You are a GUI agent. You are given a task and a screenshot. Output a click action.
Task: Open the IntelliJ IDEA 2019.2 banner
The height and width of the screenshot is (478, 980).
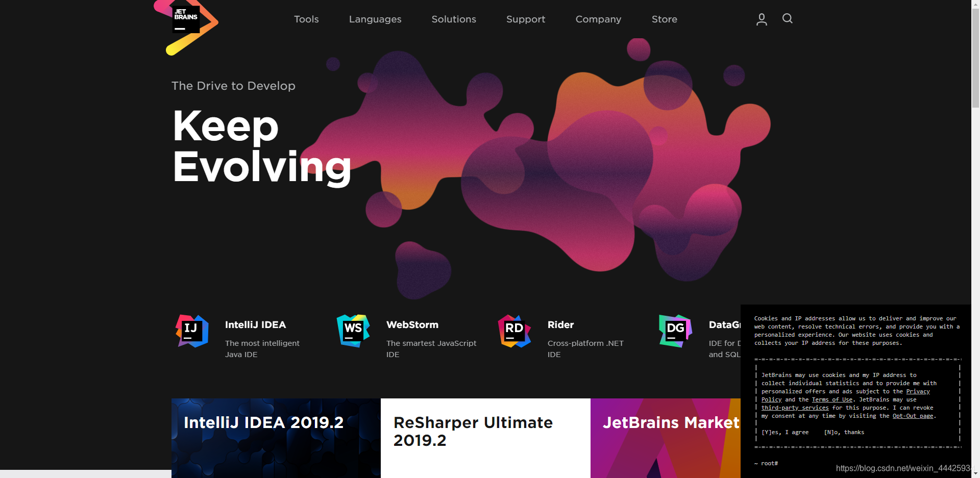[276, 438]
